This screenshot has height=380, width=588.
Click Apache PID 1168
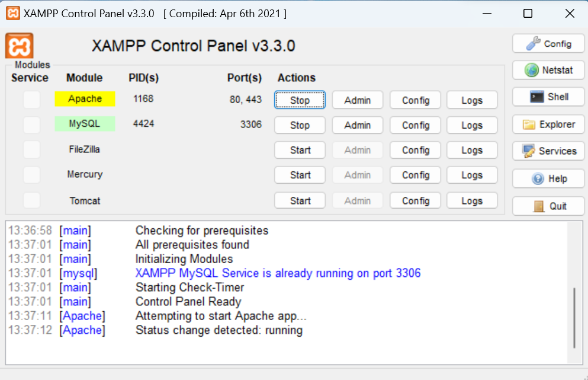[143, 99]
